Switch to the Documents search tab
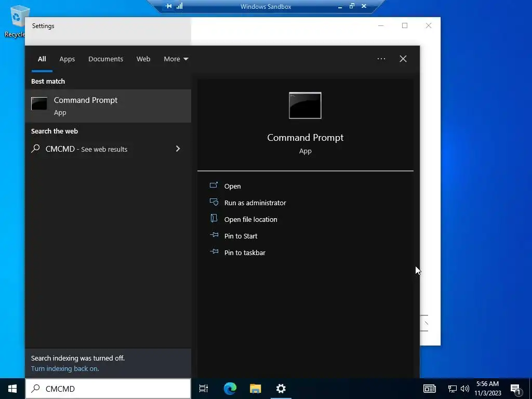The image size is (532, 399). (x=105, y=59)
